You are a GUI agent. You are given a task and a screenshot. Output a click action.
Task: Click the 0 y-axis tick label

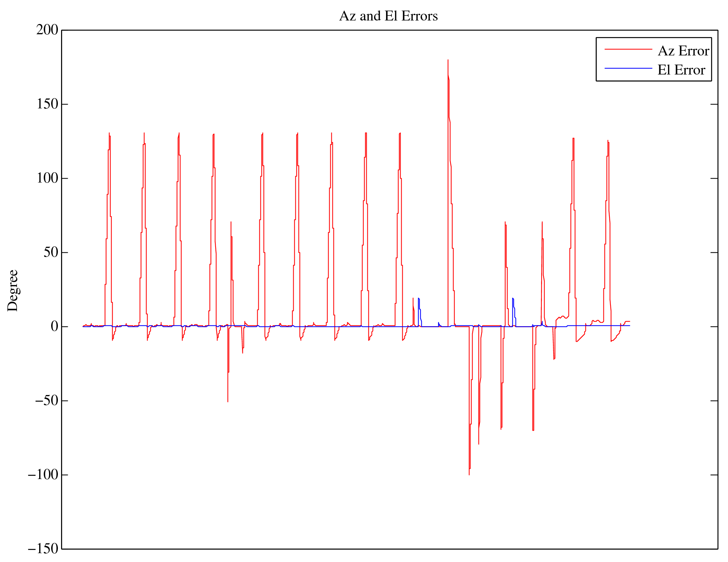54,327
